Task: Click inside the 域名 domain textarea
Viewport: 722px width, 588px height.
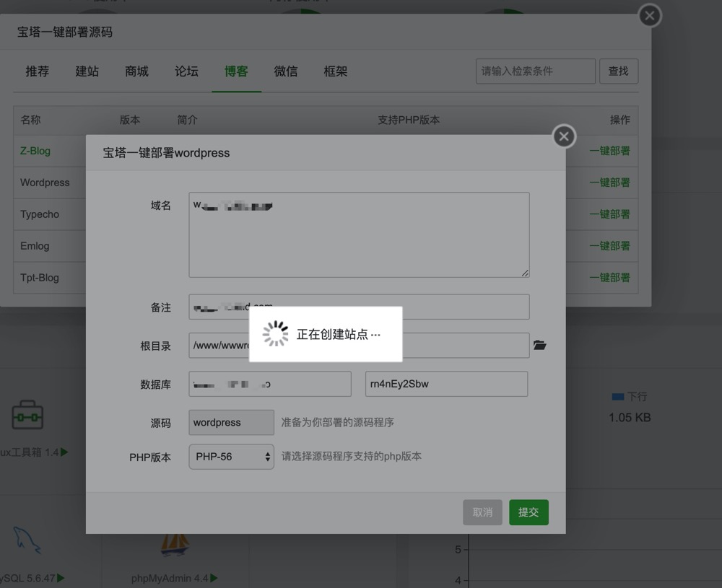Action: coord(359,234)
